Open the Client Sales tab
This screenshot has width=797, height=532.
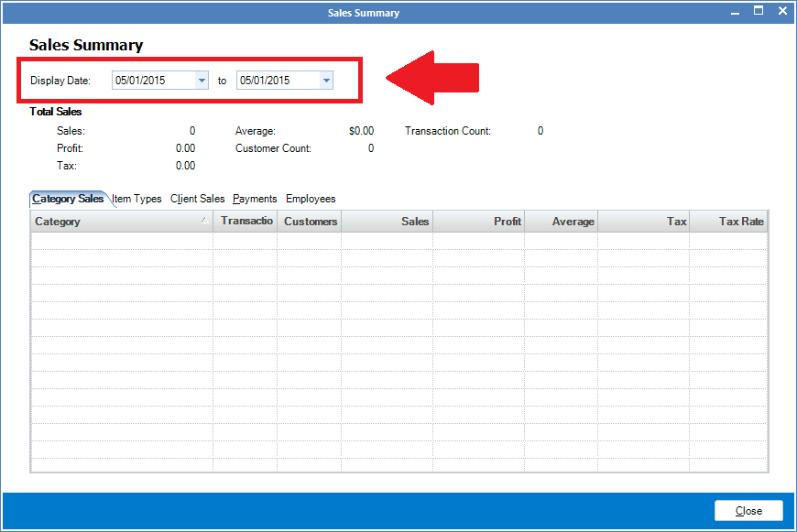click(x=197, y=199)
